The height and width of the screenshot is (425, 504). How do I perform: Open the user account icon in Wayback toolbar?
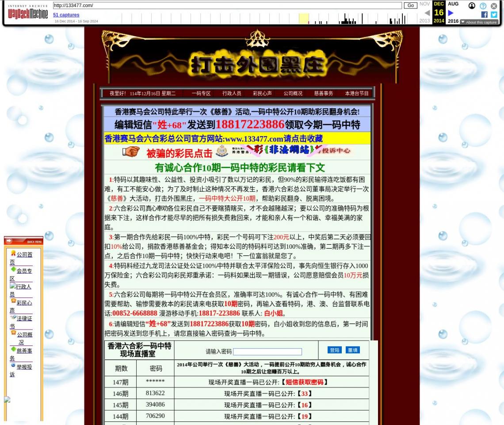(x=472, y=6)
